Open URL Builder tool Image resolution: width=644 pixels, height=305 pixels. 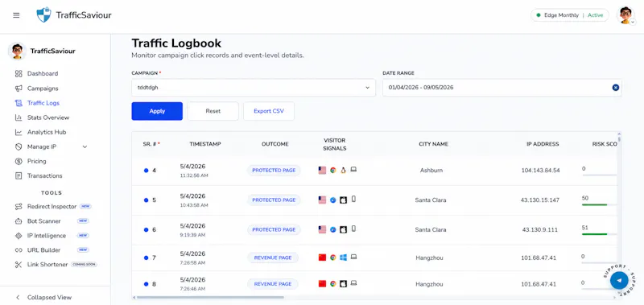click(x=44, y=250)
